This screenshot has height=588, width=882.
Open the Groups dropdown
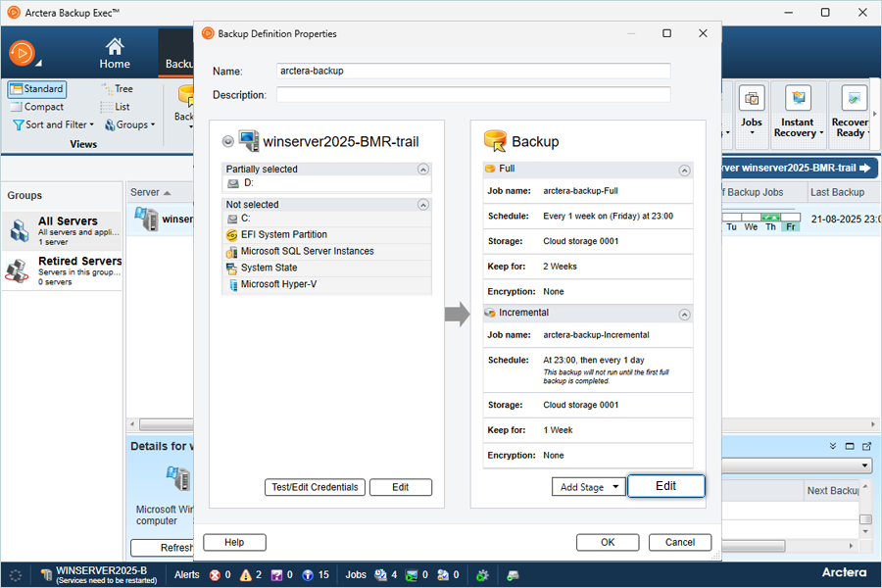130,124
